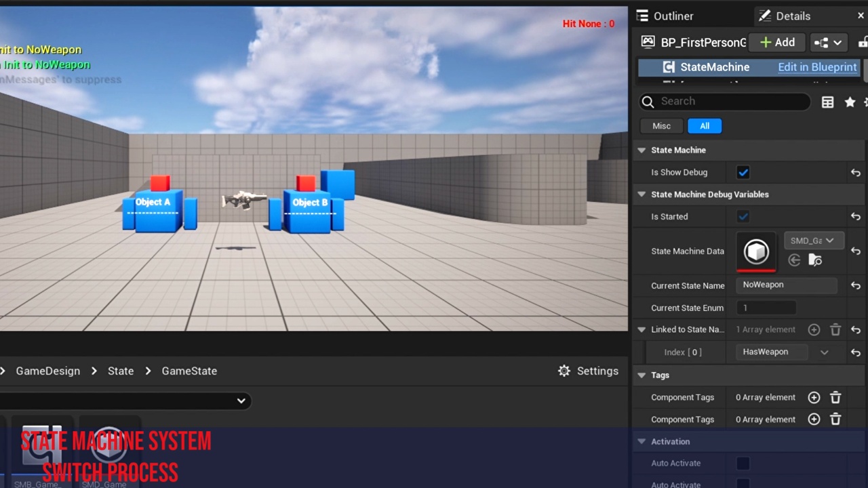
Task: Toggle the Is Show Debug checkbox
Action: pyautogui.click(x=743, y=173)
